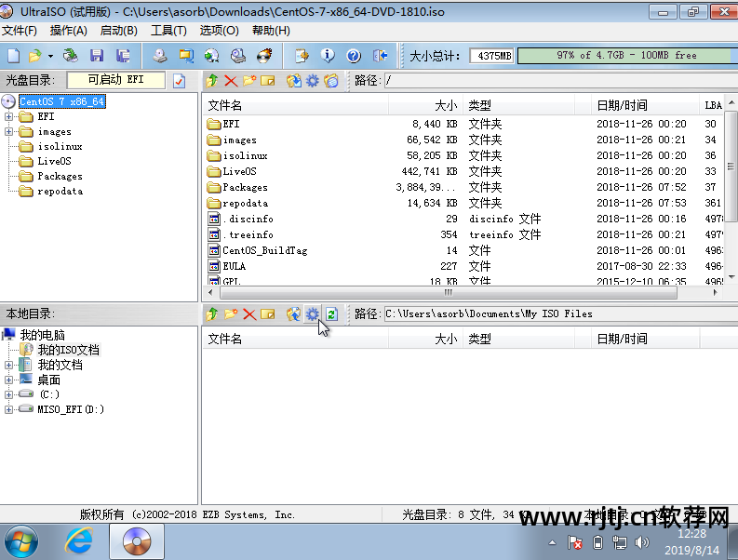This screenshot has height=560, width=738.
Task: Select the CentOS_BuildTag file row
Action: coord(463,250)
